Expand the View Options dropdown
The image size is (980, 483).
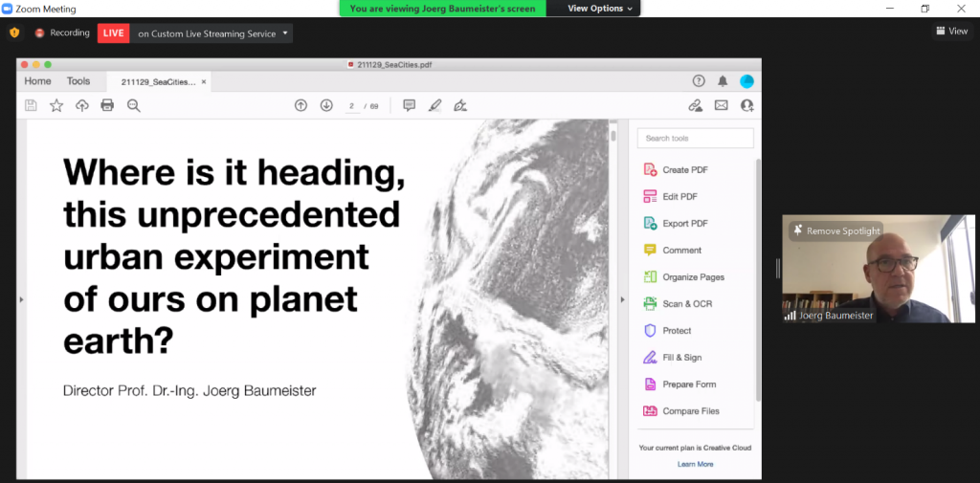click(x=600, y=9)
